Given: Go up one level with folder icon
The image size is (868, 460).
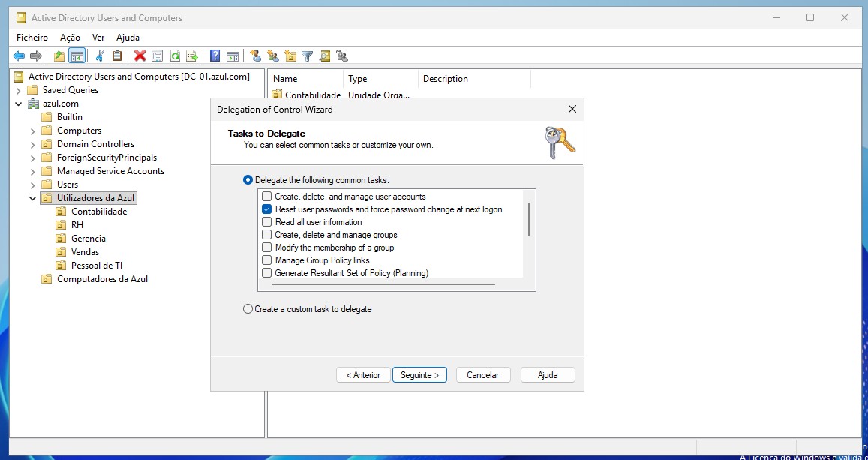Looking at the screenshot, I should [x=59, y=56].
